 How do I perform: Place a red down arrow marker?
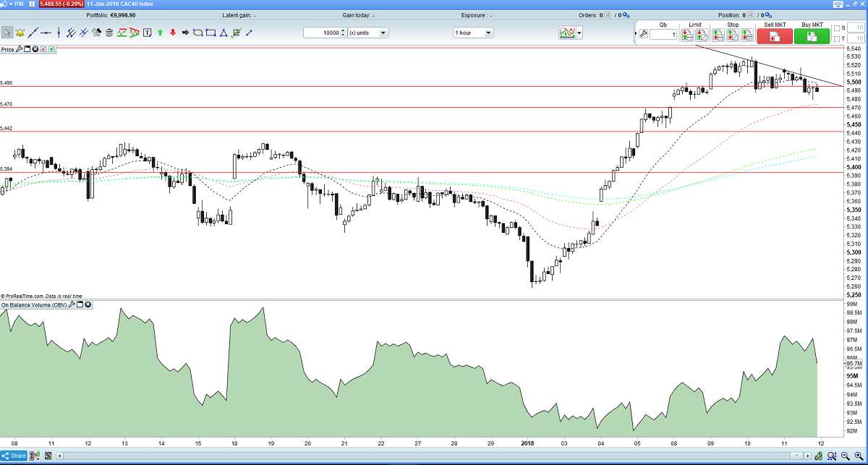coord(173,33)
